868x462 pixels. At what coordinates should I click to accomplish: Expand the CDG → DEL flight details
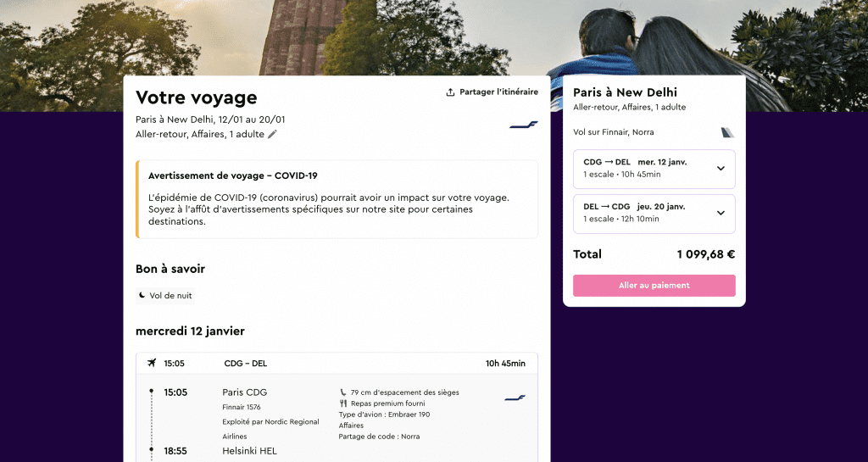tap(654, 168)
